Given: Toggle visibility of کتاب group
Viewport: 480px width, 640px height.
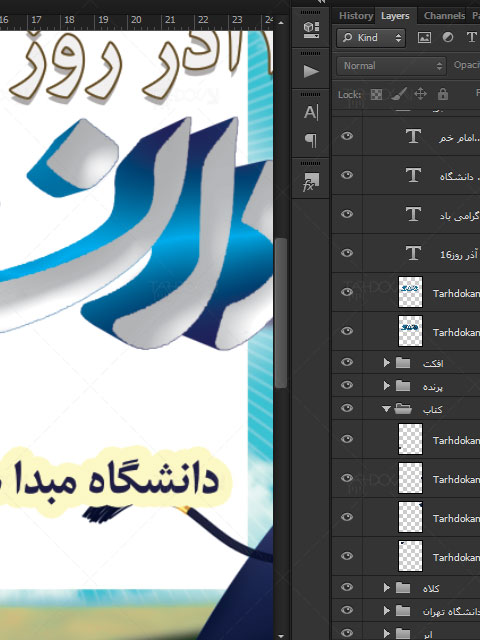Looking at the screenshot, I should coord(347,408).
